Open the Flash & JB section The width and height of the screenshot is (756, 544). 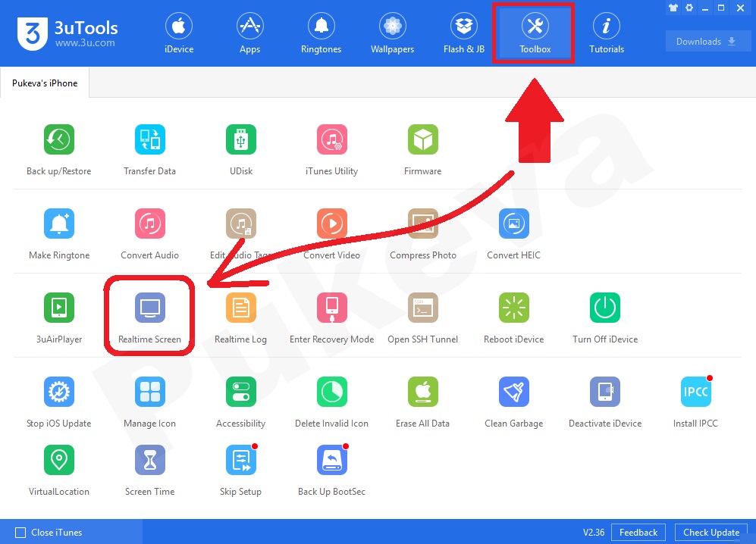464,33
